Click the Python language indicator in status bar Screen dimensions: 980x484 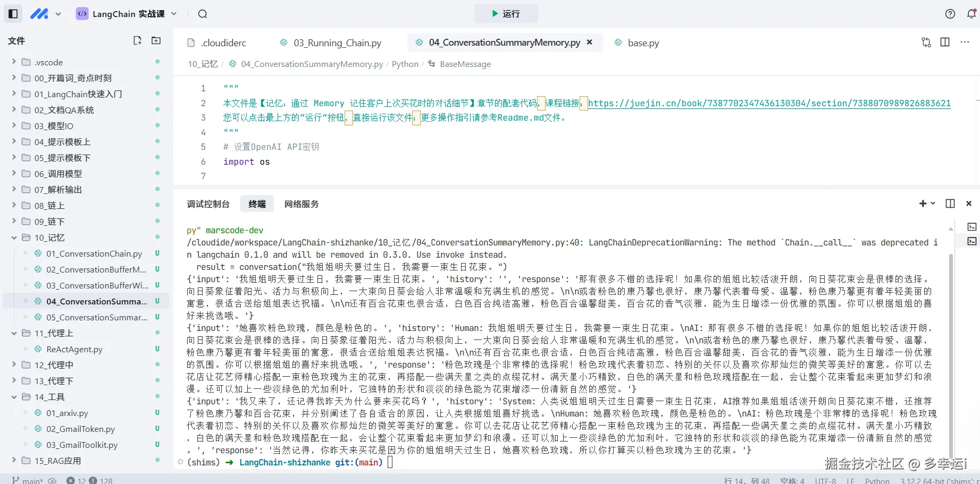(x=877, y=481)
